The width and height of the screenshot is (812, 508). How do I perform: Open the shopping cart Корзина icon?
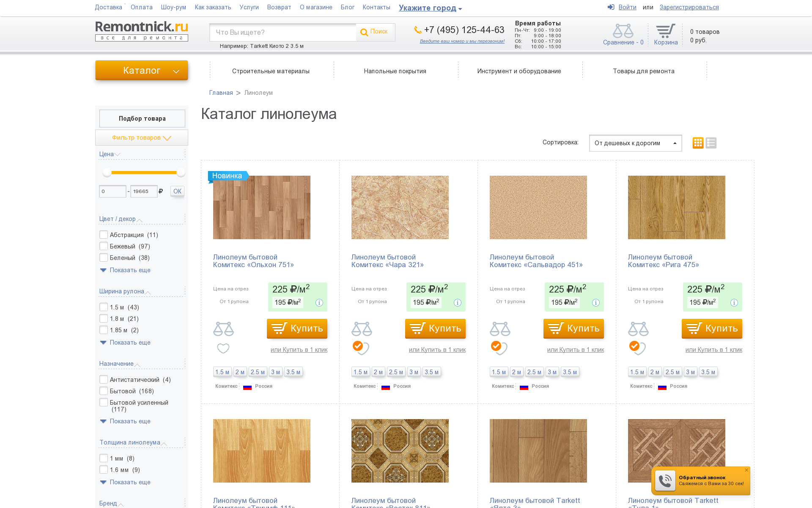pyautogui.click(x=665, y=31)
